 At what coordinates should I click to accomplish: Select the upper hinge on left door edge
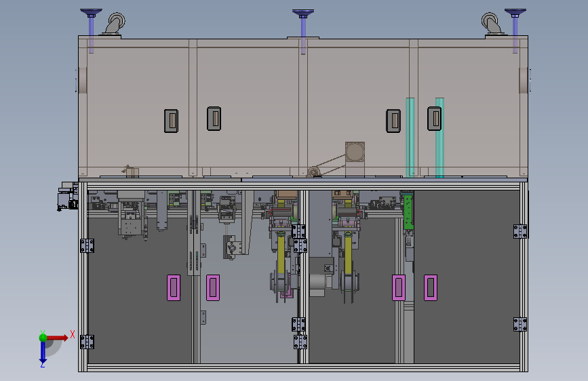(87, 246)
